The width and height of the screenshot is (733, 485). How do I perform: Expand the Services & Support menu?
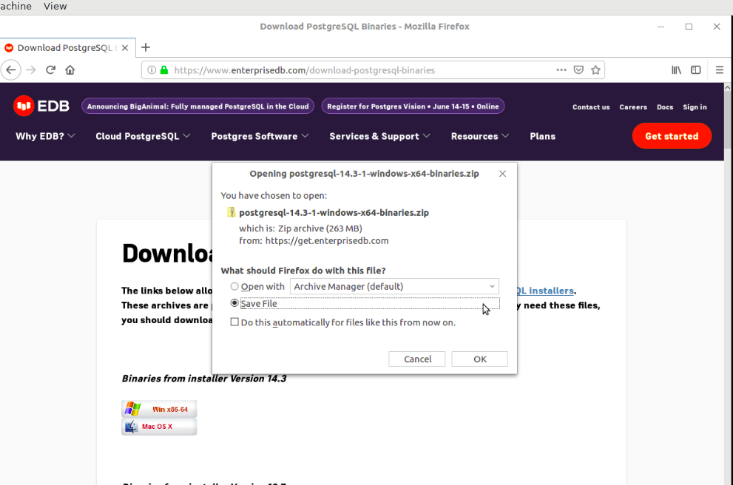380,136
